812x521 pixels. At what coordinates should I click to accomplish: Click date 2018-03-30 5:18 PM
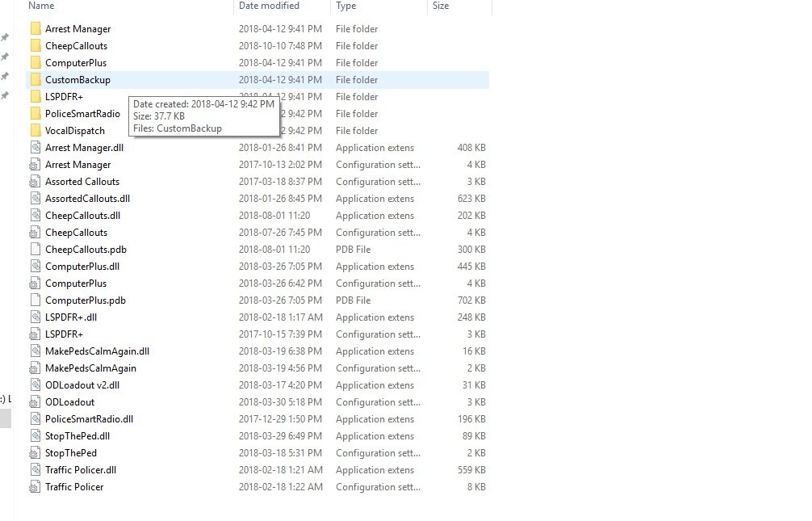(x=280, y=401)
